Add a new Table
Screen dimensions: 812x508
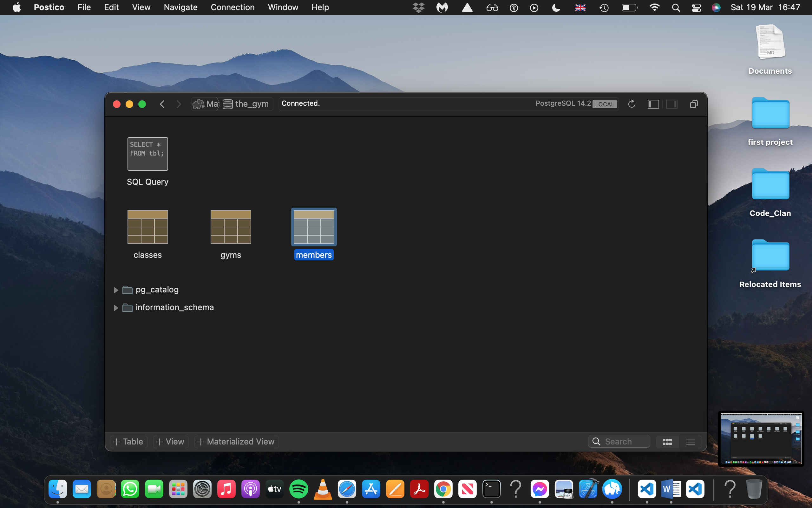coord(128,441)
